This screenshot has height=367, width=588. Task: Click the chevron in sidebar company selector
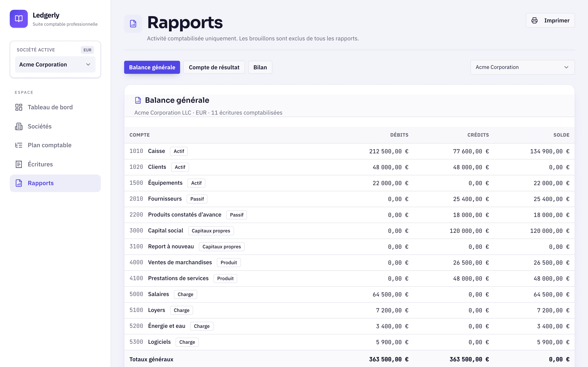click(x=88, y=65)
